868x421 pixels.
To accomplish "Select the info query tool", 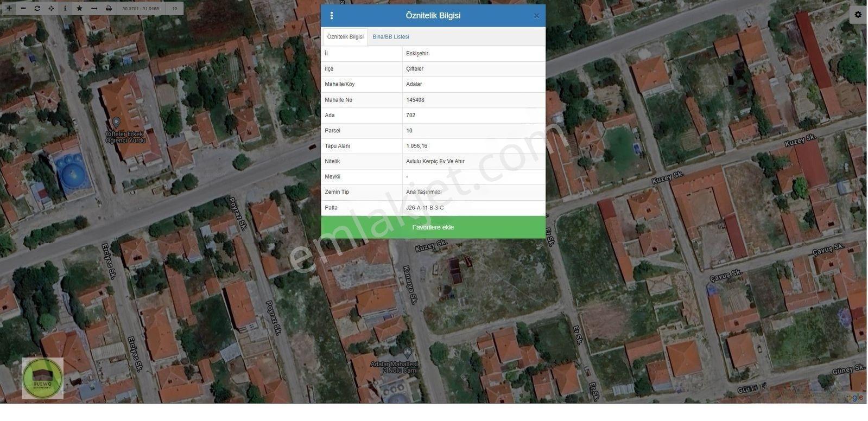I will [65, 8].
